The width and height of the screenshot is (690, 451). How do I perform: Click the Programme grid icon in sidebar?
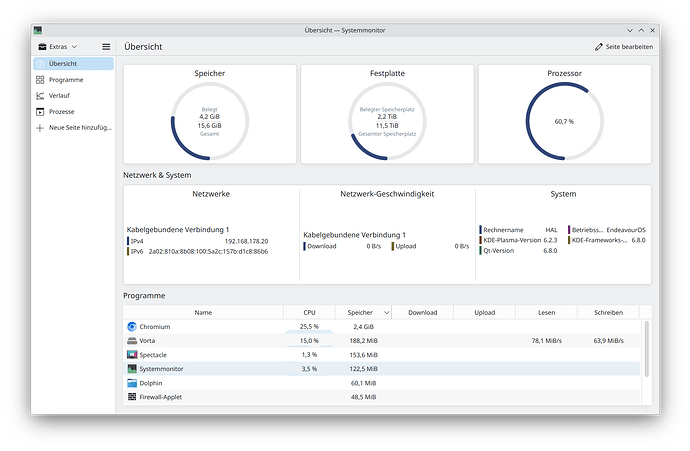(40, 80)
